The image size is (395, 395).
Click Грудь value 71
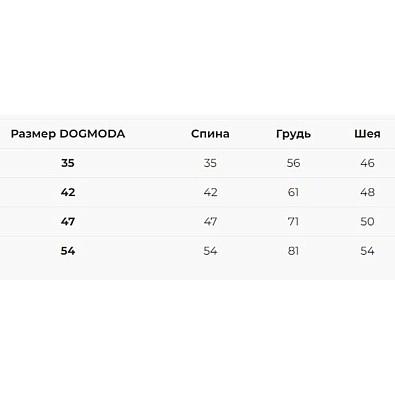click(293, 221)
